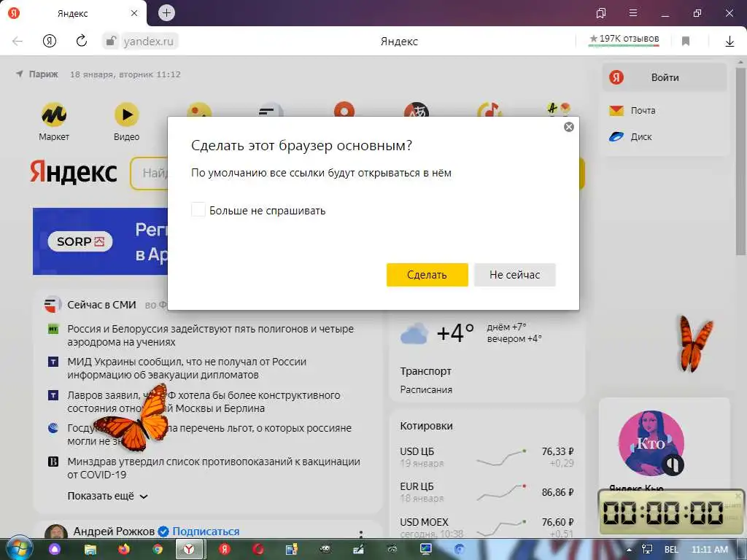Viewport: 747px width, 560px height.
Task: Open the downloads panel
Action: pos(729,42)
